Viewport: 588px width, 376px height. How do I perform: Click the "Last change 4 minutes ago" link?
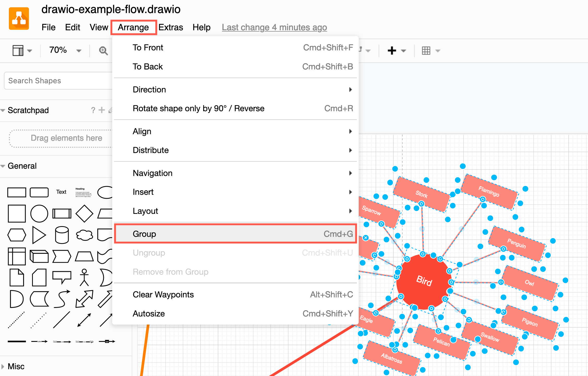tap(274, 27)
